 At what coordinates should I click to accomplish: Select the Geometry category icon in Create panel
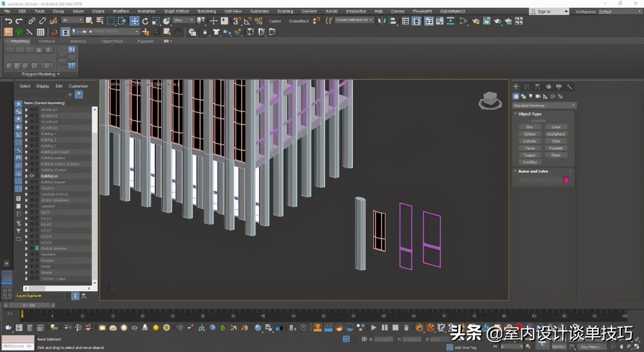coord(516,96)
